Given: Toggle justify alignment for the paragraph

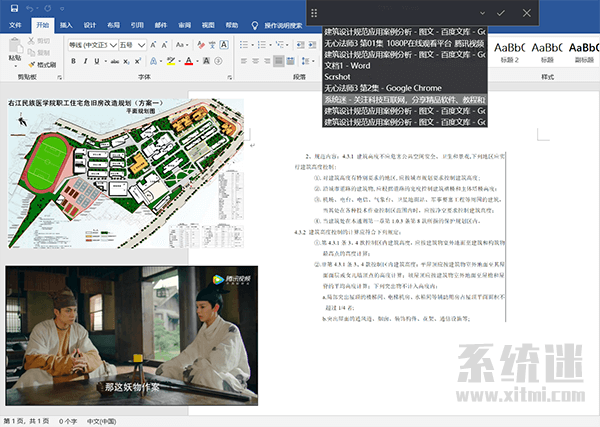Looking at the screenshot, I should [x=279, y=61].
